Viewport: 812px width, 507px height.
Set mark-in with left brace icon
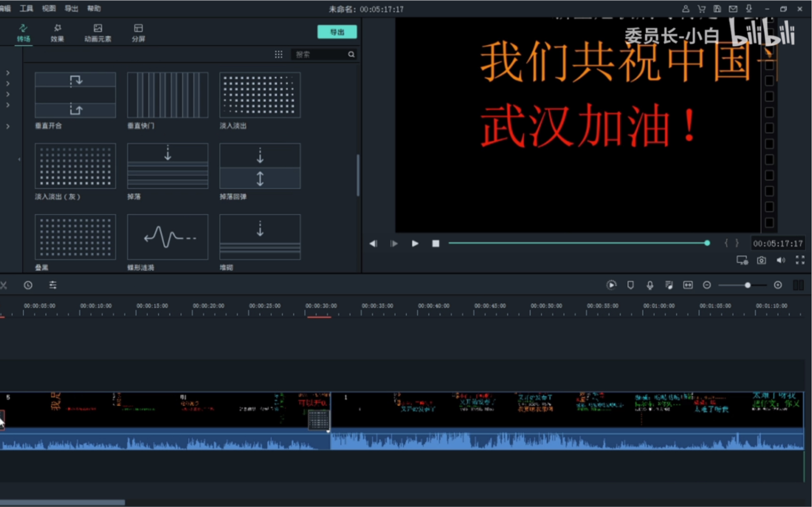pyautogui.click(x=726, y=243)
